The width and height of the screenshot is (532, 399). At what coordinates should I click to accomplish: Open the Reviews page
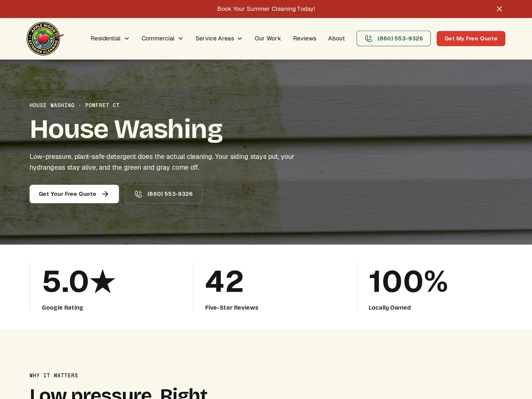pyautogui.click(x=305, y=39)
